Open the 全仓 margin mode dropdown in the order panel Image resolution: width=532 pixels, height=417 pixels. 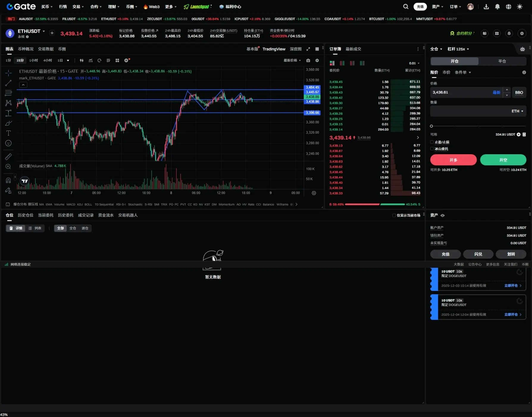436,49
